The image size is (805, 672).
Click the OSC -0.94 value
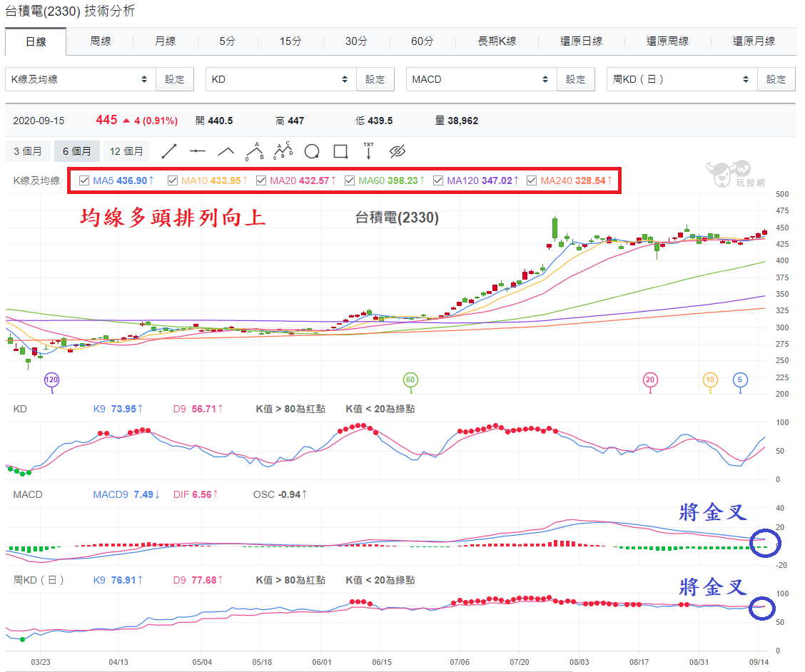280,494
